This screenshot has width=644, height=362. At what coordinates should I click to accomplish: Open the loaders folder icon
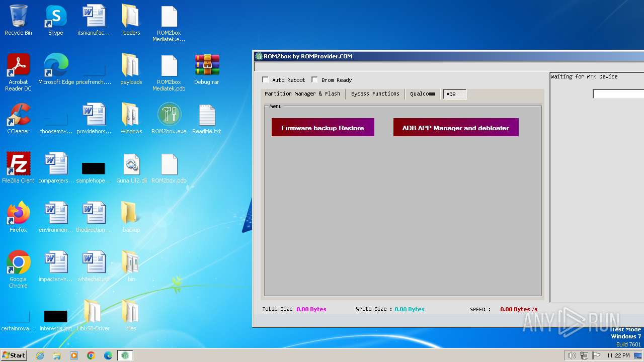tap(131, 20)
